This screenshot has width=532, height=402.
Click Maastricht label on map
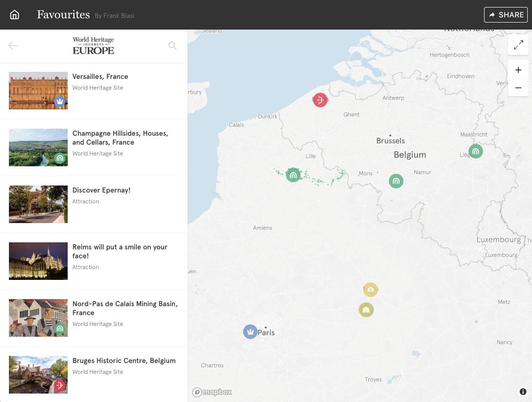[474, 135]
